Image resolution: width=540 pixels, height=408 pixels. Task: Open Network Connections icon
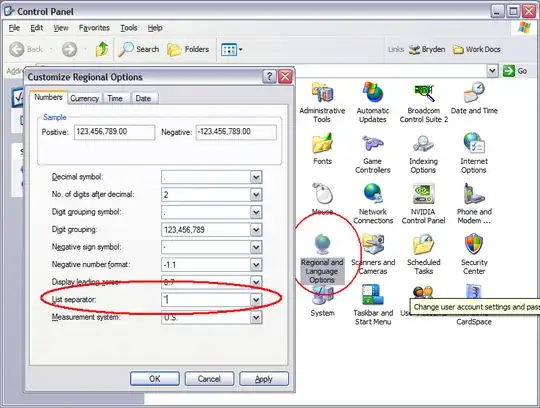point(373,193)
